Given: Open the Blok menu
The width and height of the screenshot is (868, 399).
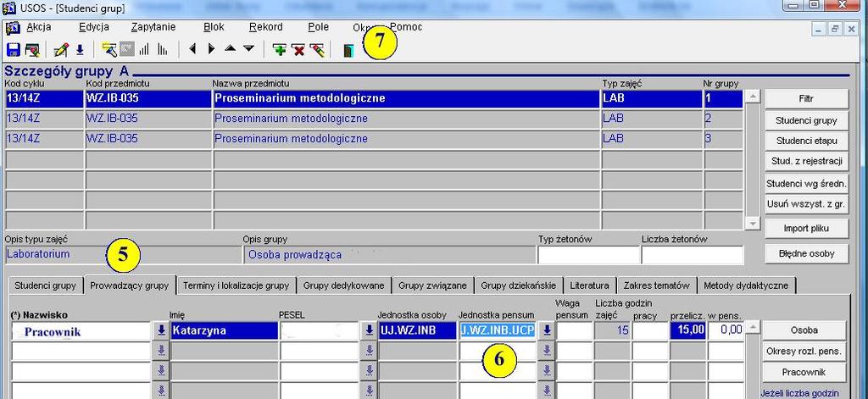Looking at the screenshot, I should click(214, 26).
